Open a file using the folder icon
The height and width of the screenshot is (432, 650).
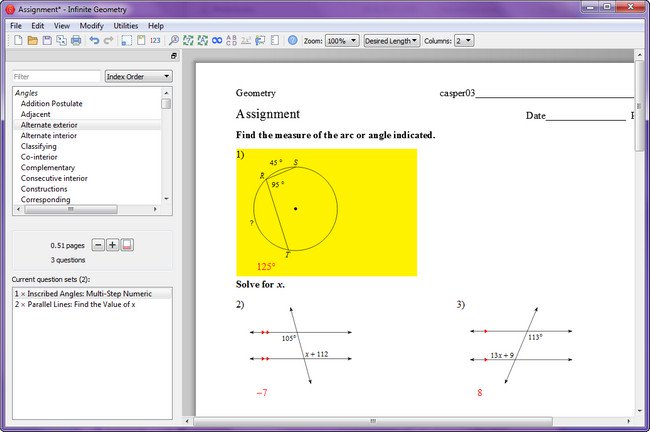point(32,41)
